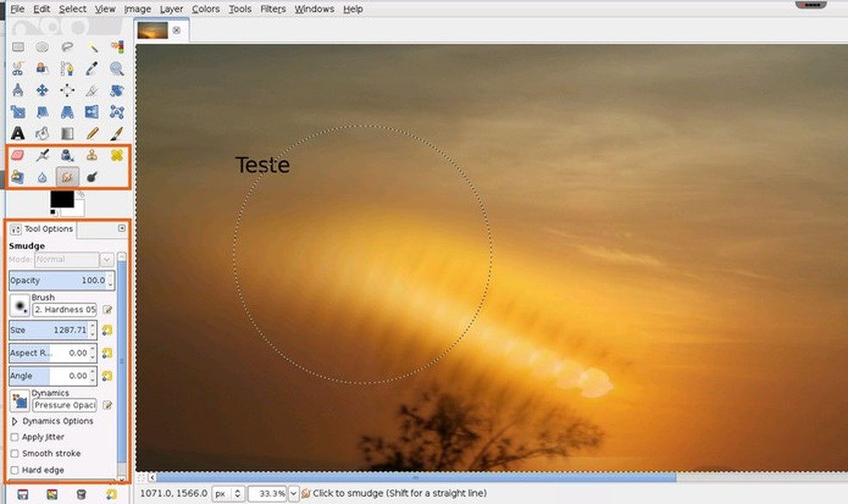Screen dimensions: 848x504
Task: Edit the Pressure Opacity dynamics via pencil icon
Action: 107,405
